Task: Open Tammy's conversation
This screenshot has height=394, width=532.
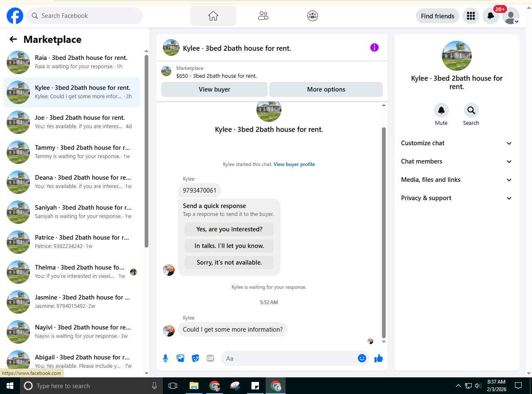Action: [x=71, y=152]
